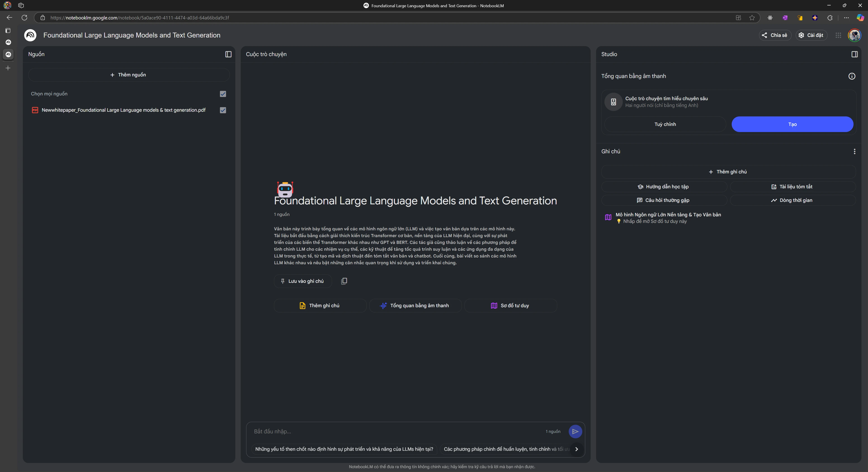The height and width of the screenshot is (472, 868).
Task: Collapse the Nguồn sources panel
Action: point(228,54)
